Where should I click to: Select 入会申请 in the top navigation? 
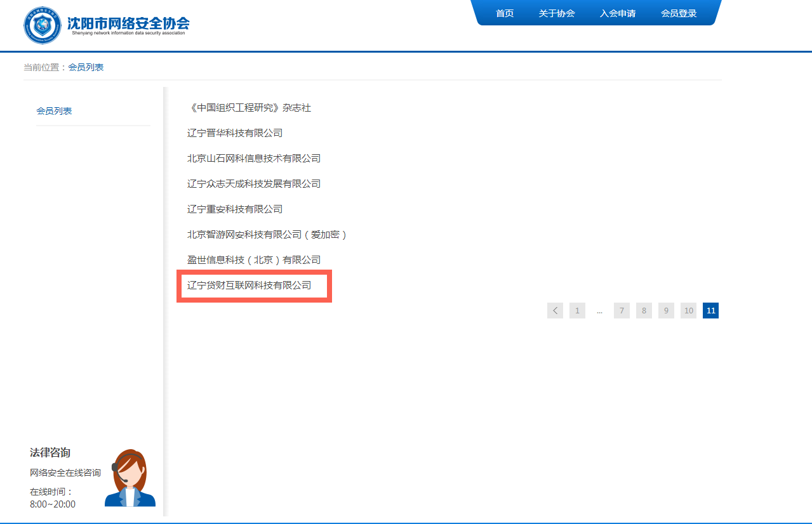point(617,13)
